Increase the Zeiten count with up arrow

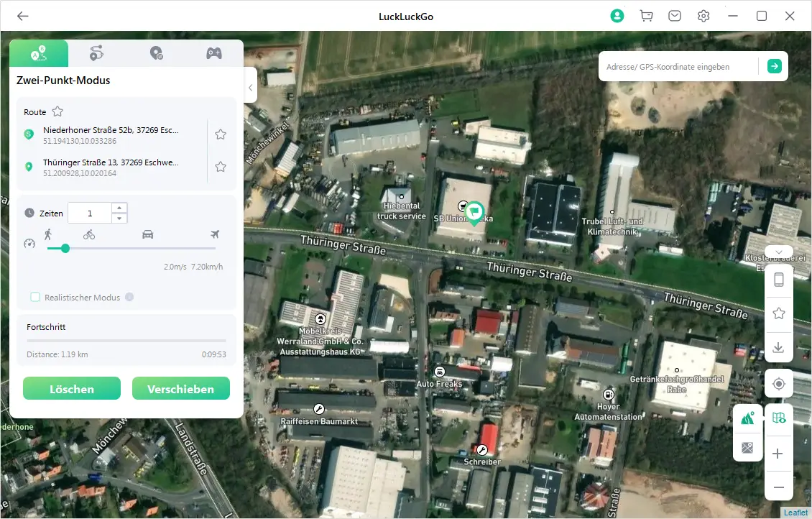point(119,208)
